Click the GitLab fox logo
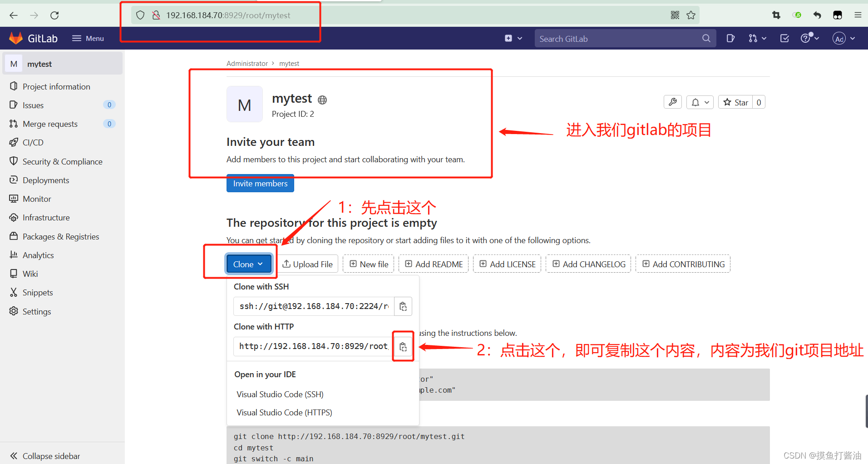Image resolution: width=868 pixels, height=464 pixels. coord(16,38)
